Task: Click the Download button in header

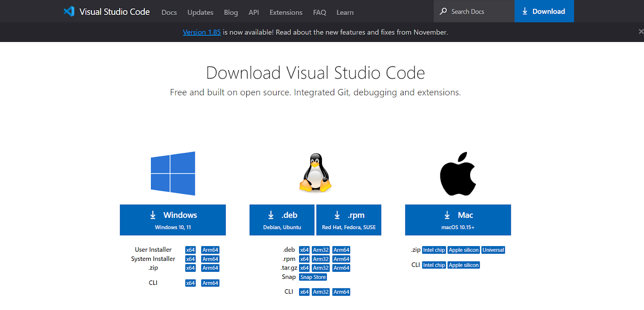Action: pos(544,11)
